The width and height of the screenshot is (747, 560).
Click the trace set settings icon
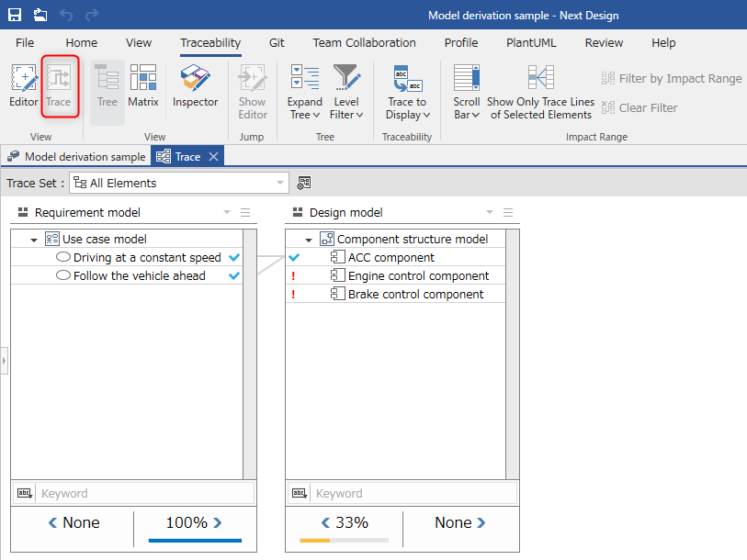pos(304,183)
